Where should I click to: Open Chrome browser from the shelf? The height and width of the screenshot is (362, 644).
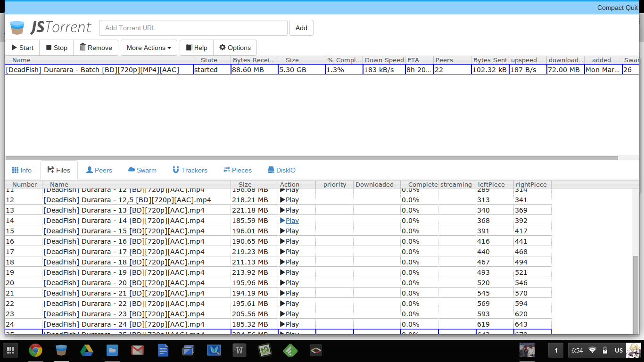pyautogui.click(x=35, y=350)
